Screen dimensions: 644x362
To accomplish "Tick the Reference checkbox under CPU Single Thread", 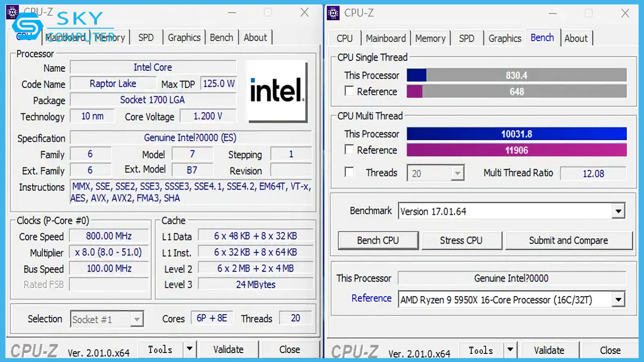I will [x=349, y=92].
